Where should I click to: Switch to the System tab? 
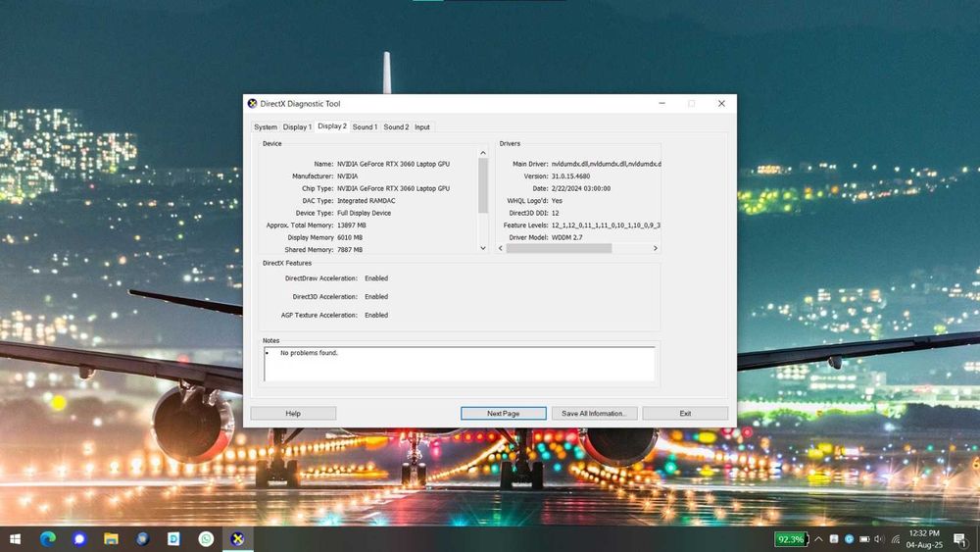click(x=266, y=126)
